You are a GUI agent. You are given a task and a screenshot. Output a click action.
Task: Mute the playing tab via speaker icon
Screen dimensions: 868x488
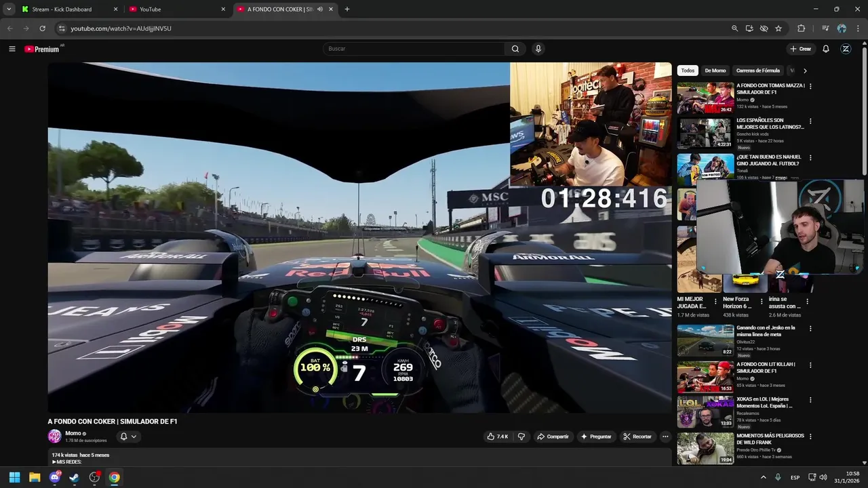(x=319, y=9)
